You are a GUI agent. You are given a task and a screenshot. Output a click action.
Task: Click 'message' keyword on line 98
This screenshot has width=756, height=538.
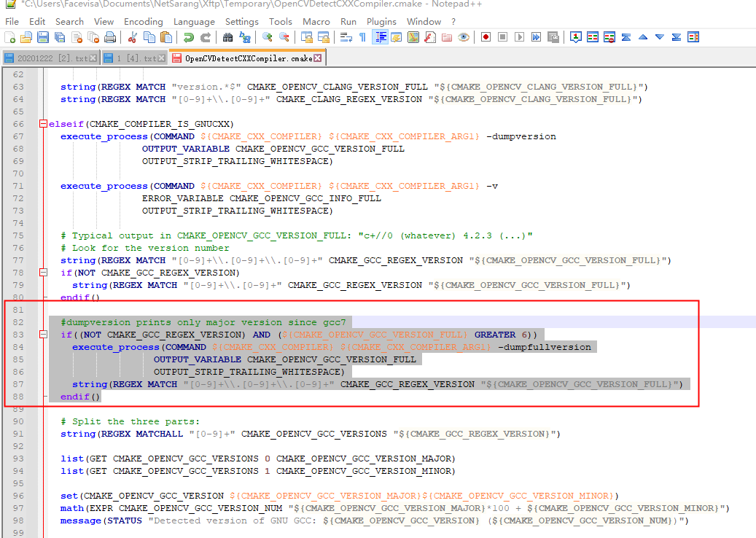[81, 521]
